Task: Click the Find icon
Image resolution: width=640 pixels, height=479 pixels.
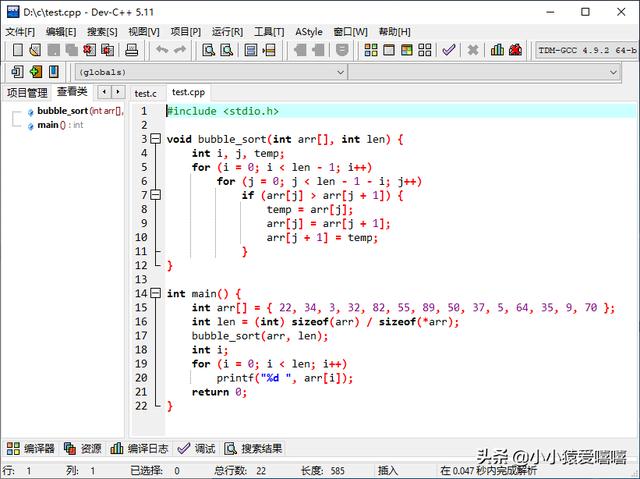Action: (209, 50)
